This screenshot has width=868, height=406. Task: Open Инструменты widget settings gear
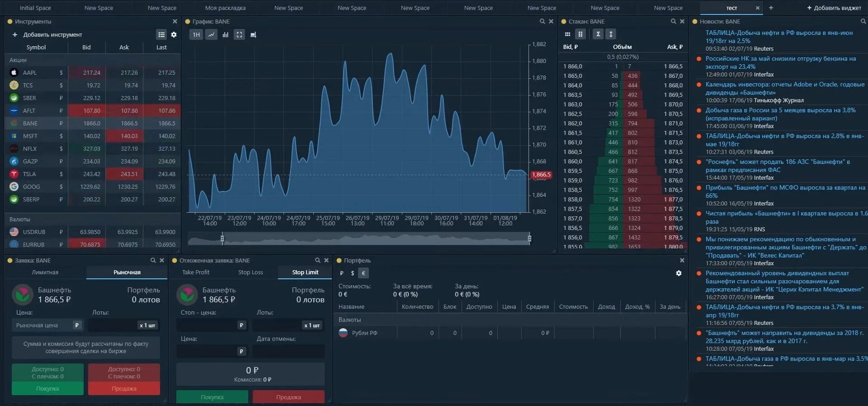tap(174, 34)
